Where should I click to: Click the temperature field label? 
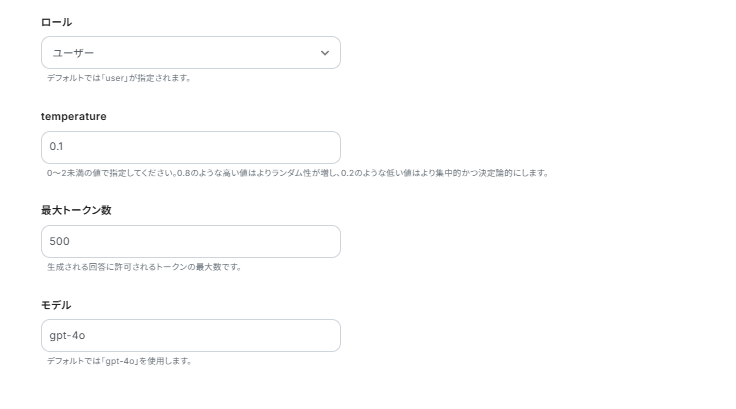pyautogui.click(x=73, y=116)
